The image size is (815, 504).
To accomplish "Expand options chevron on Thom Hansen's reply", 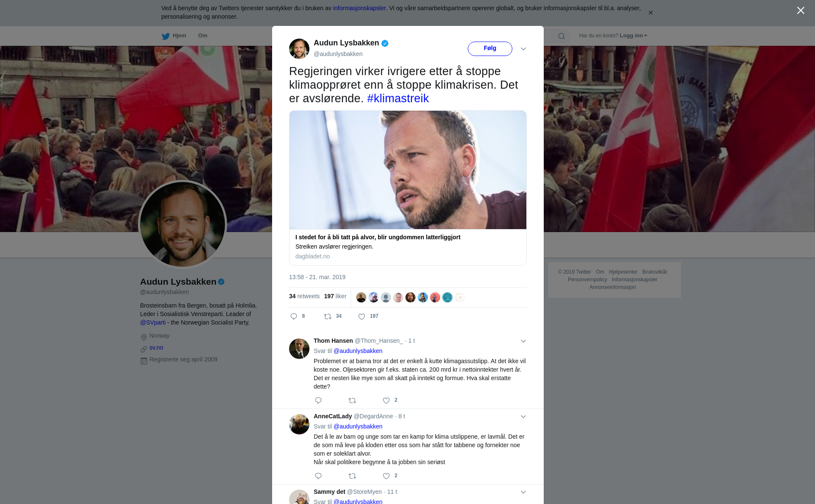I will (x=523, y=341).
